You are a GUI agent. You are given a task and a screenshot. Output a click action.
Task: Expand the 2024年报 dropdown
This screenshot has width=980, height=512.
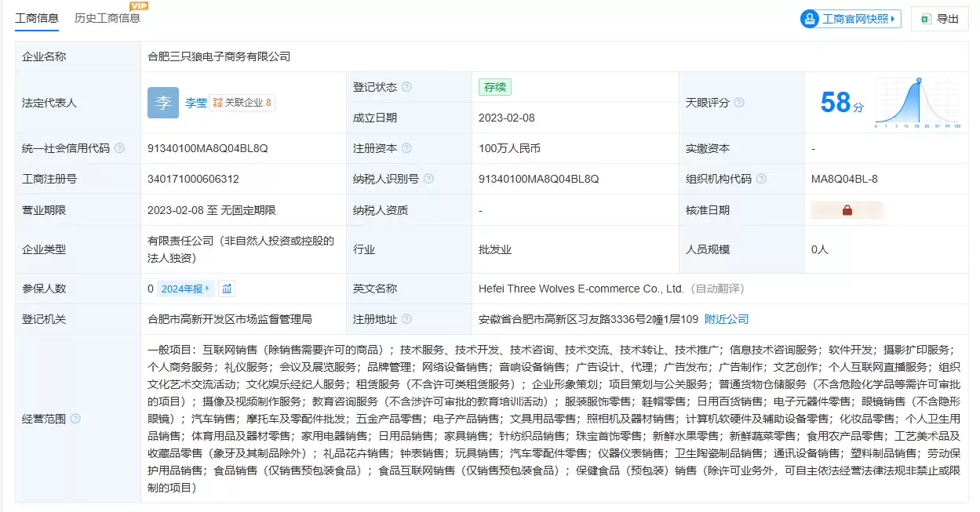pyautogui.click(x=185, y=289)
